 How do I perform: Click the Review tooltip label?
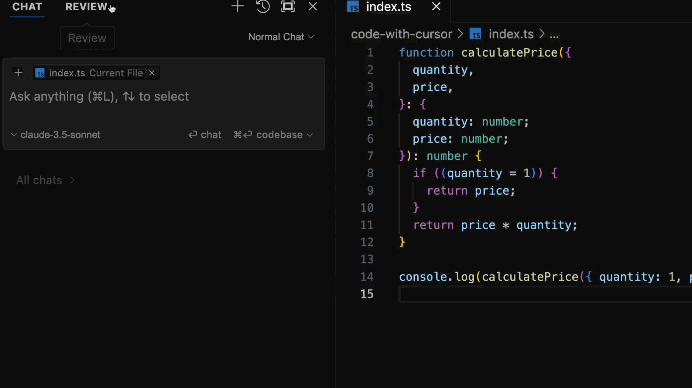point(87,38)
